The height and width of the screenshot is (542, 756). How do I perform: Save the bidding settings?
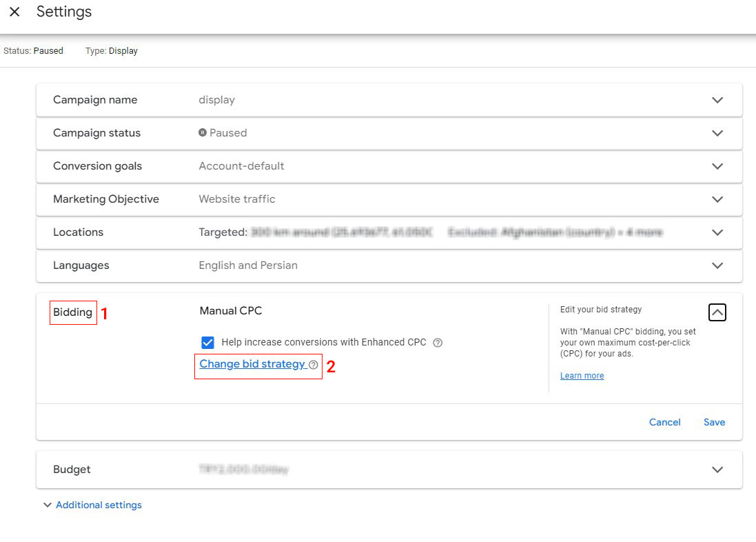point(714,422)
